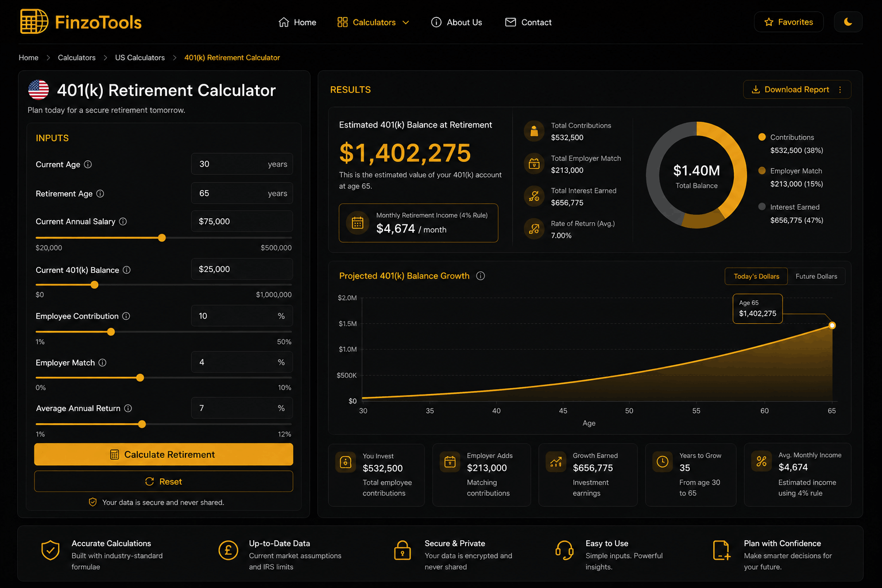882x588 pixels.
Task: Click the data security shield icon under Reset
Action: tap(92, 502)
